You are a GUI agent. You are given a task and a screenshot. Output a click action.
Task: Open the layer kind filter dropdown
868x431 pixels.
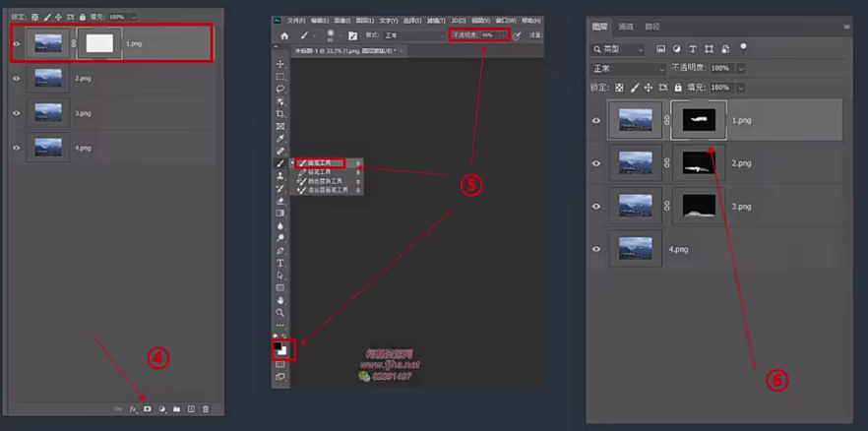click(617, 48)
